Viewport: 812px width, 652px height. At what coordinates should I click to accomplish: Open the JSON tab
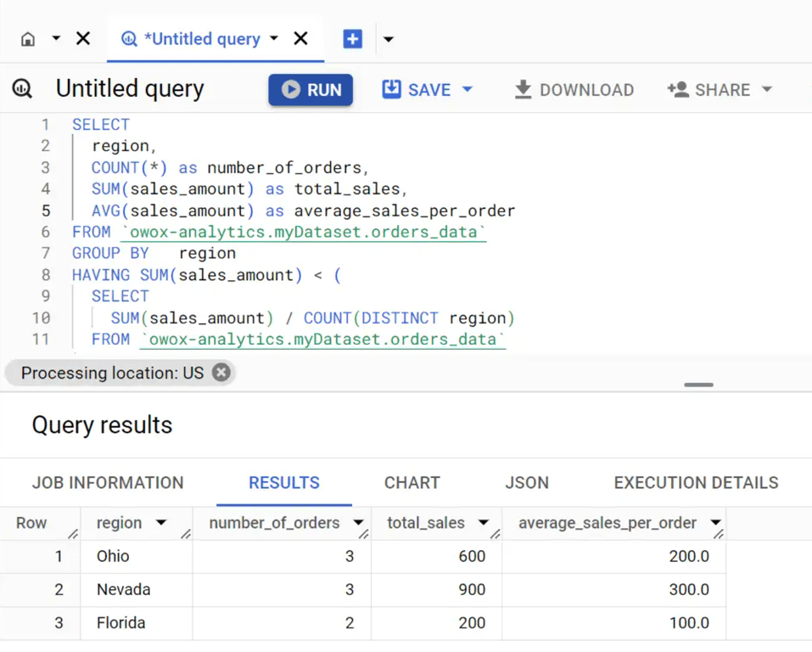tap(527, 482)
